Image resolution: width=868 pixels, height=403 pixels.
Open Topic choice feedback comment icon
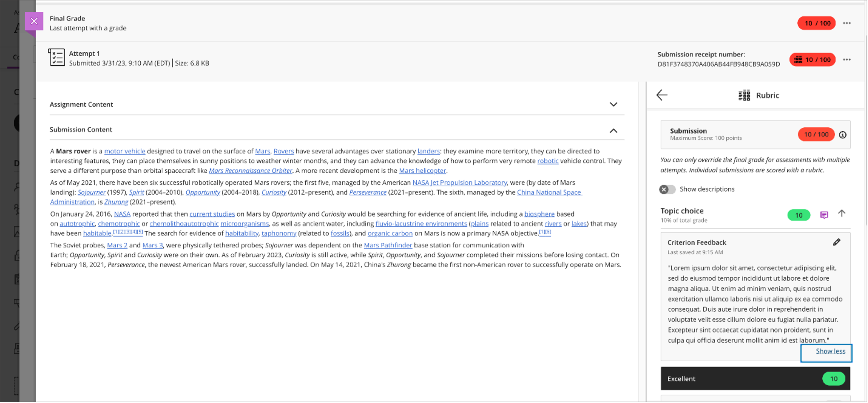click(823, 215)
